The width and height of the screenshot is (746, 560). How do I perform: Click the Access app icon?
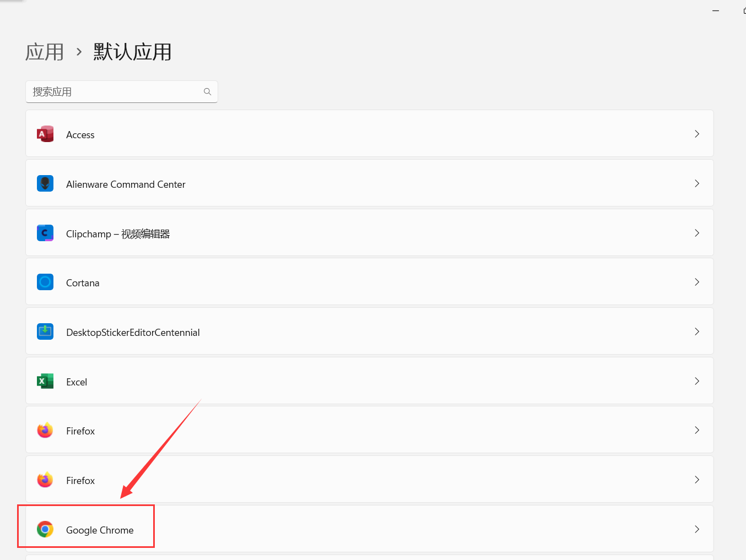[45, 134]
